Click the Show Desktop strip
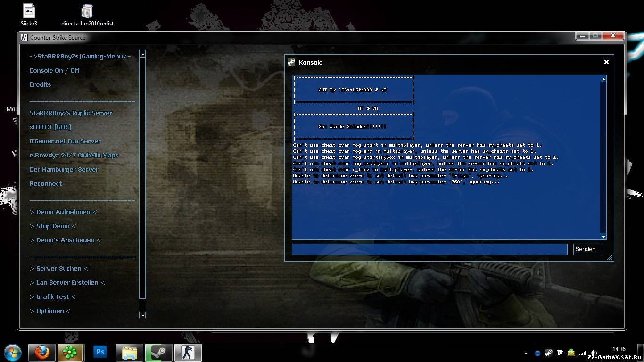 [x=641, y=353]
